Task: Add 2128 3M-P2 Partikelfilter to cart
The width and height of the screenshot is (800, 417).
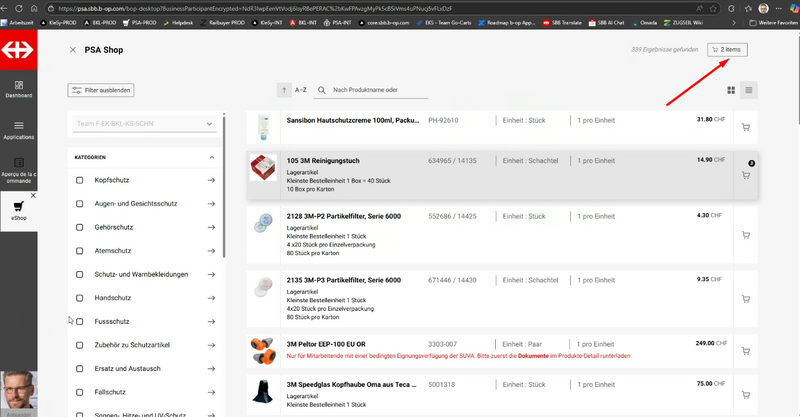Action: [746, 223]
